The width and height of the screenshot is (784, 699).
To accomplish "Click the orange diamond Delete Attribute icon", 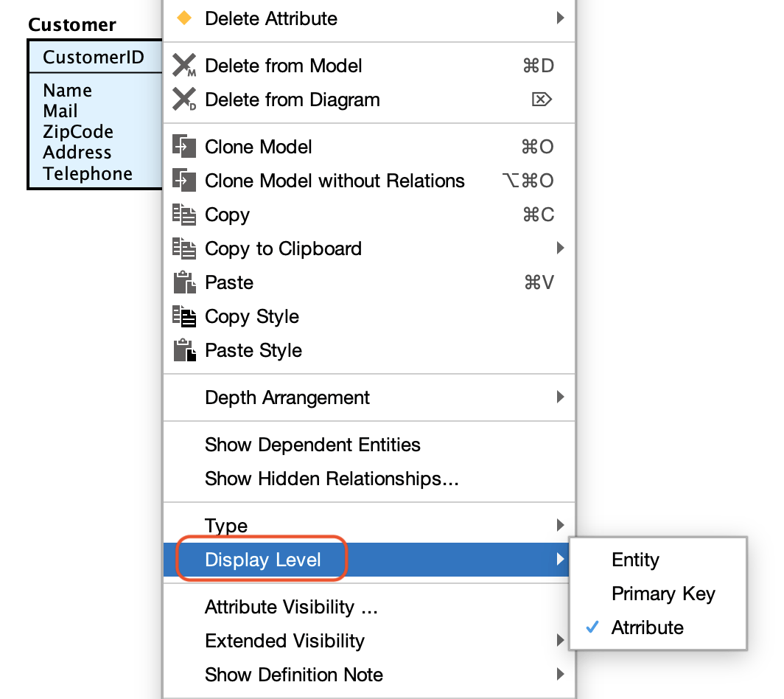I will (184, 18).
